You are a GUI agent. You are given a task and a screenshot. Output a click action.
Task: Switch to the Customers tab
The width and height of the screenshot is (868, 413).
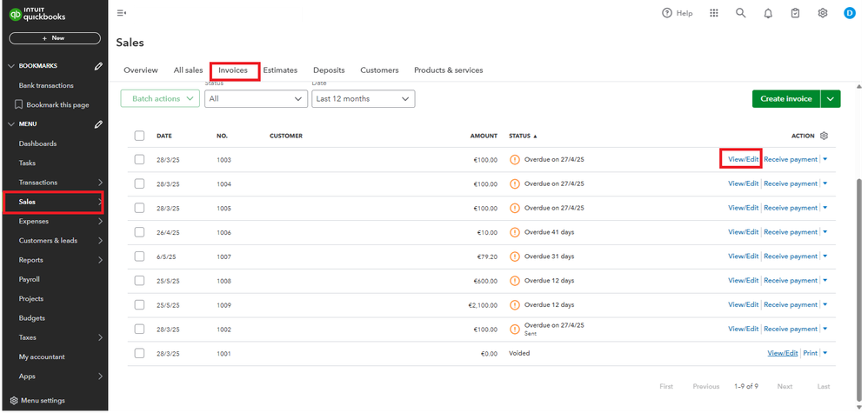(379, 70)
